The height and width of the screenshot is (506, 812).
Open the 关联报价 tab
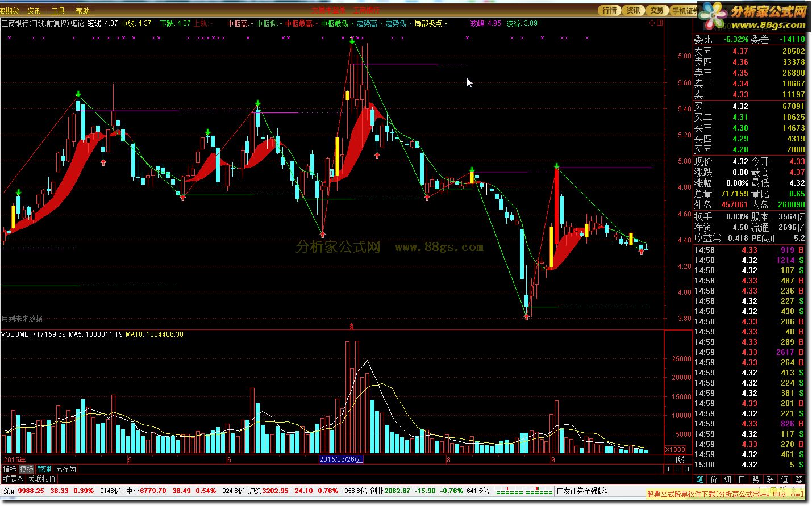[x=41, y=479]
